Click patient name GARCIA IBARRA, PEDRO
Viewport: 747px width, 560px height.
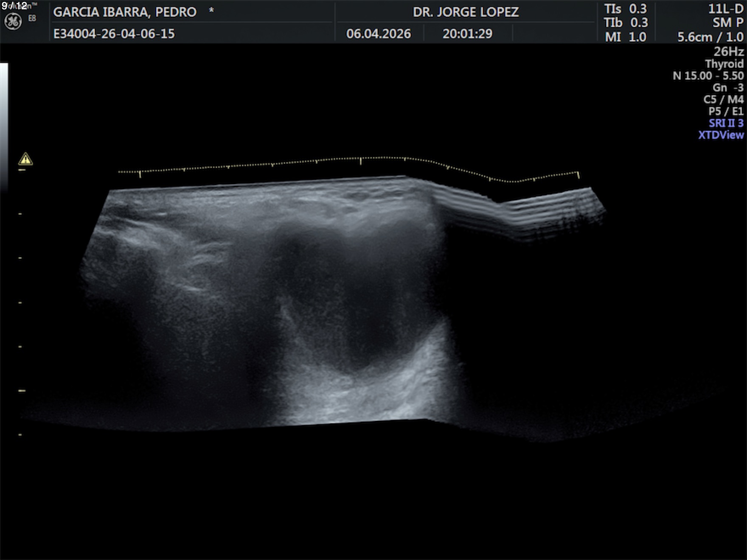125,12
